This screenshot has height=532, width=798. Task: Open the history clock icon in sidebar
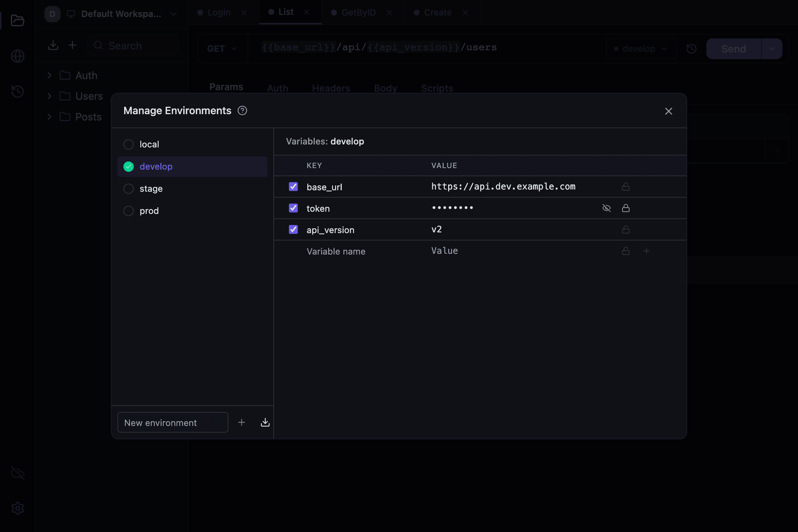(x=17, y=91)
